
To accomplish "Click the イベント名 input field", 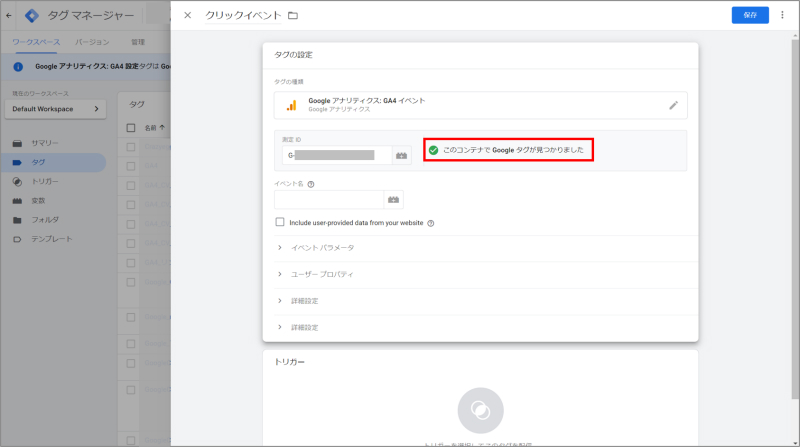I will tap(329, 200).
